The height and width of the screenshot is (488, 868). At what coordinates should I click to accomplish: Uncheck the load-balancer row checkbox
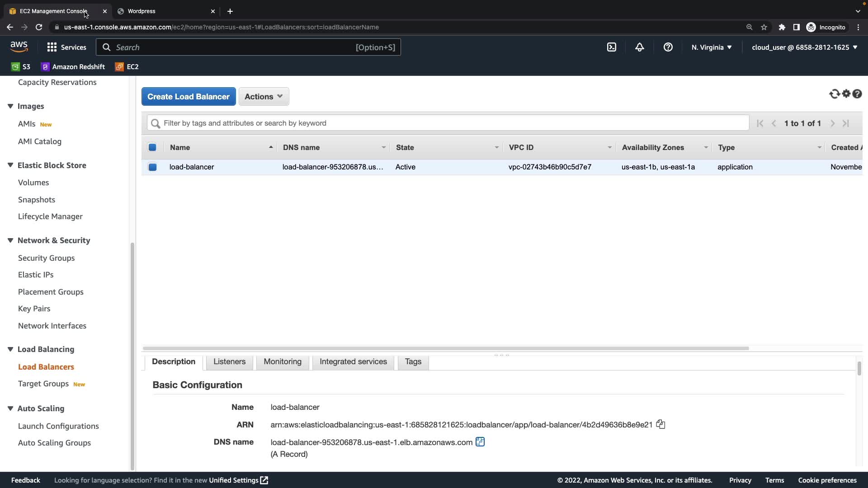click(x=152, y=167)
